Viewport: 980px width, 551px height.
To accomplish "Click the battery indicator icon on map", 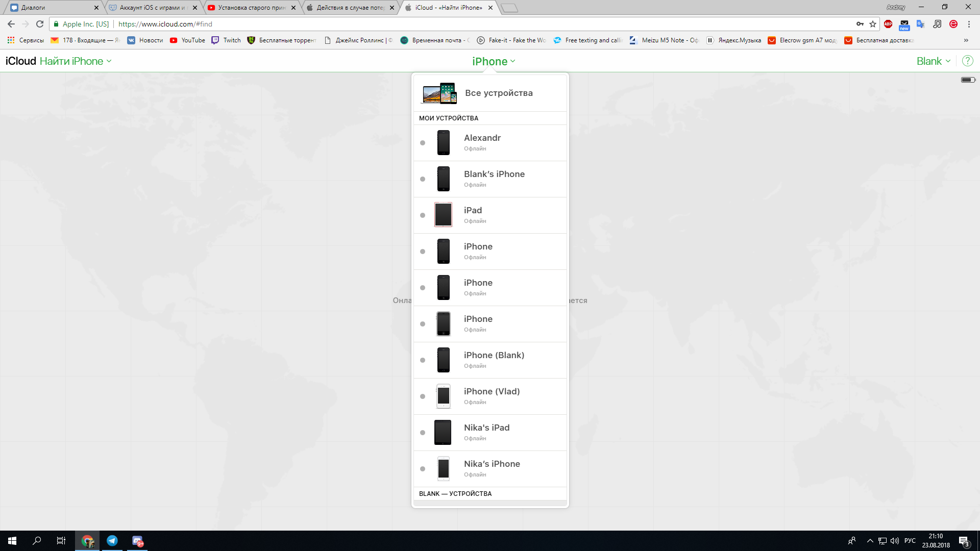I will (x=968, y=80).
